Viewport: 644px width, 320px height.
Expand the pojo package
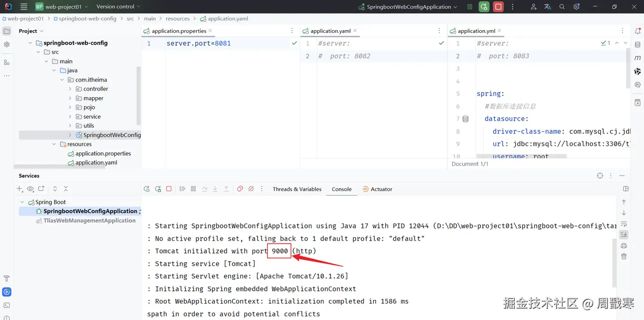click(x=70, y=107)
